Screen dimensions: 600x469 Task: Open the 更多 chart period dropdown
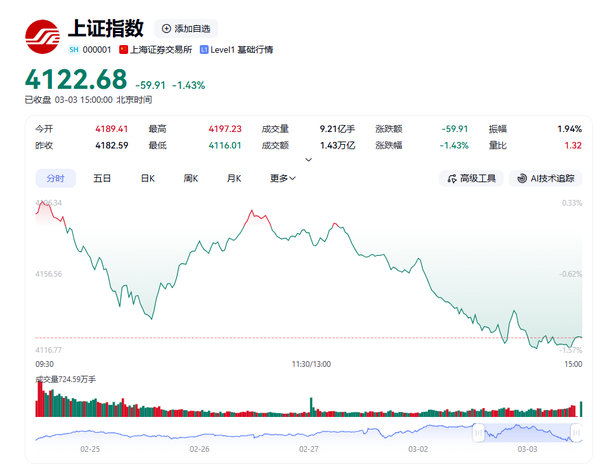283,178
